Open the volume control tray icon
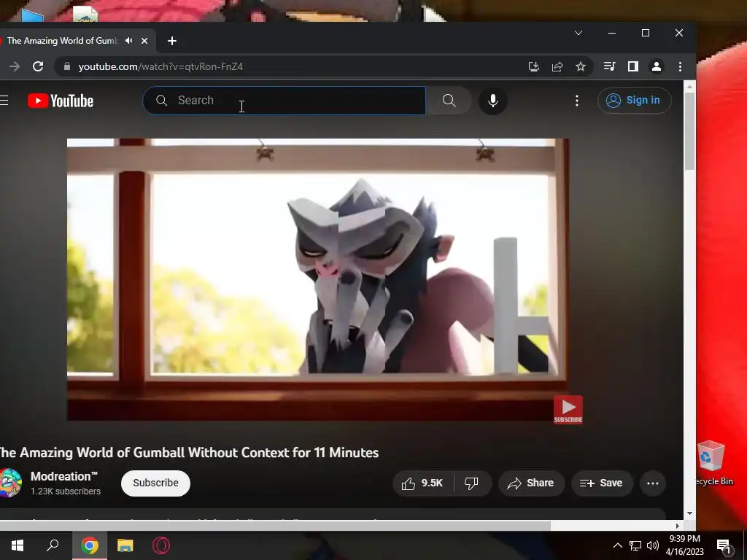This screenshot has height=560, width=747. point(653,545)
